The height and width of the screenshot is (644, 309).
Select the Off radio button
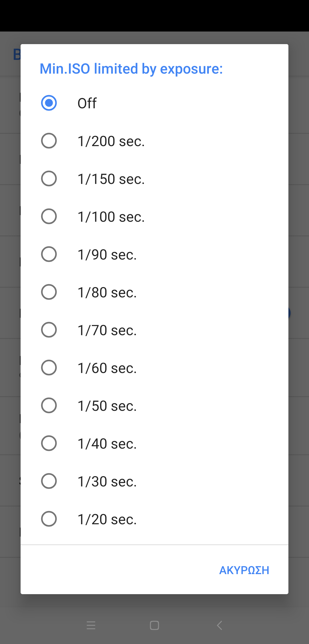click(49, 103)
